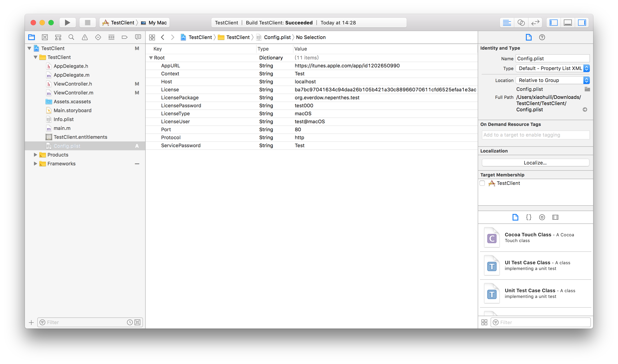Enable TestClient target membership checkbox
618x364 pixels.
482,183
